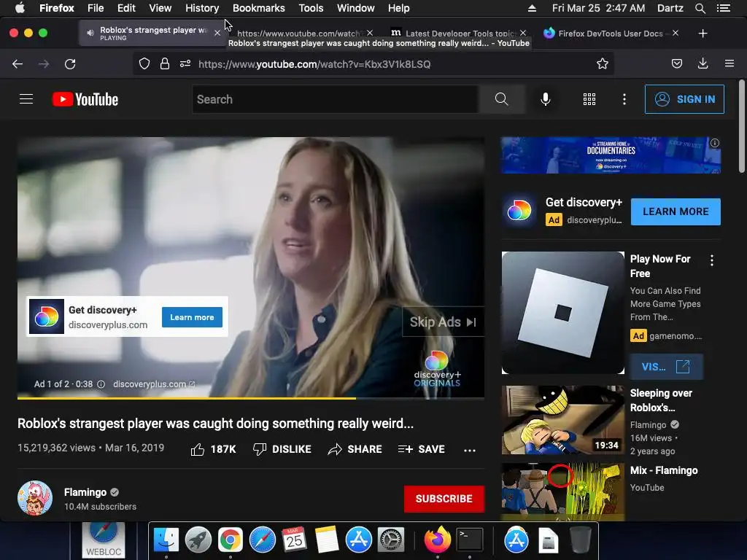Click documentaries banner ad info icon
This screenshot has width=747, height=560.
click(715, 143)
